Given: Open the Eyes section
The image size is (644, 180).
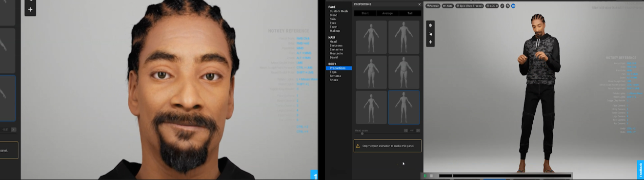Looking at the screenshot, I should 333,23.
